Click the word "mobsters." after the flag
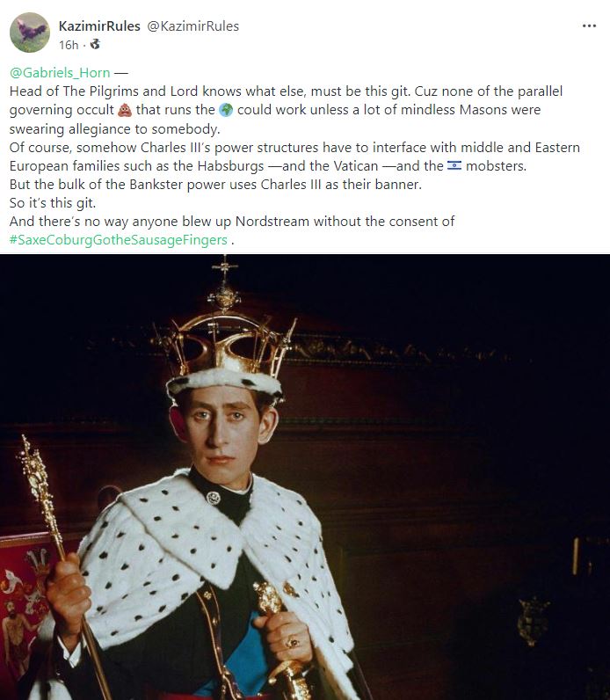Screen dimensions: 610x700 pos(497,166)
